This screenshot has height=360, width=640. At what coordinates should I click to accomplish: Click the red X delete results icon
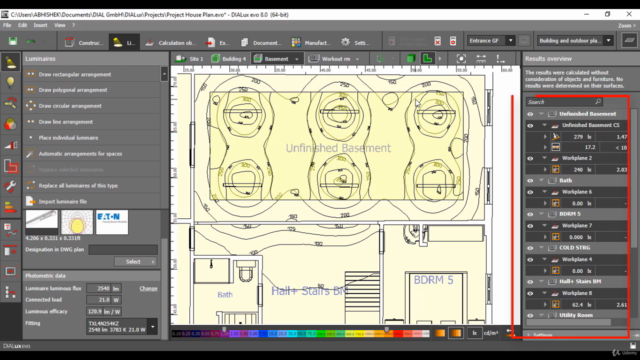(438, 41)
